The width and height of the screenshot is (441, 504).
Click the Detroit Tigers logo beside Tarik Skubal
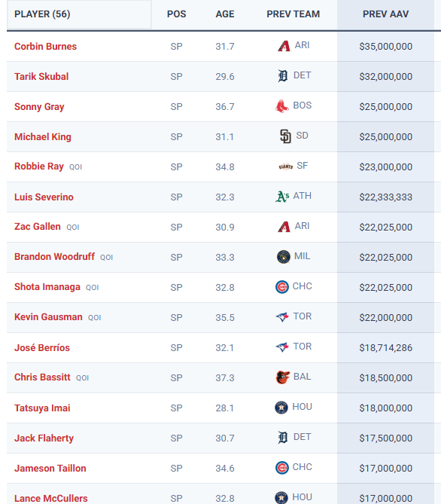point(283,76)
